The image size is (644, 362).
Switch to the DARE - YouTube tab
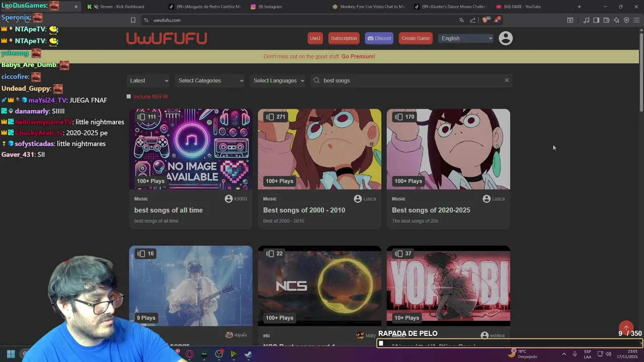pos(532,7)
